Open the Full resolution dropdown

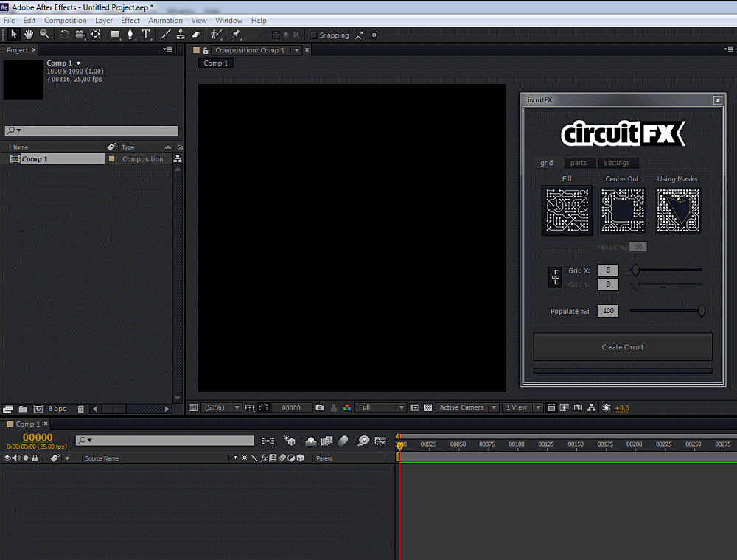tap(380, 407)
